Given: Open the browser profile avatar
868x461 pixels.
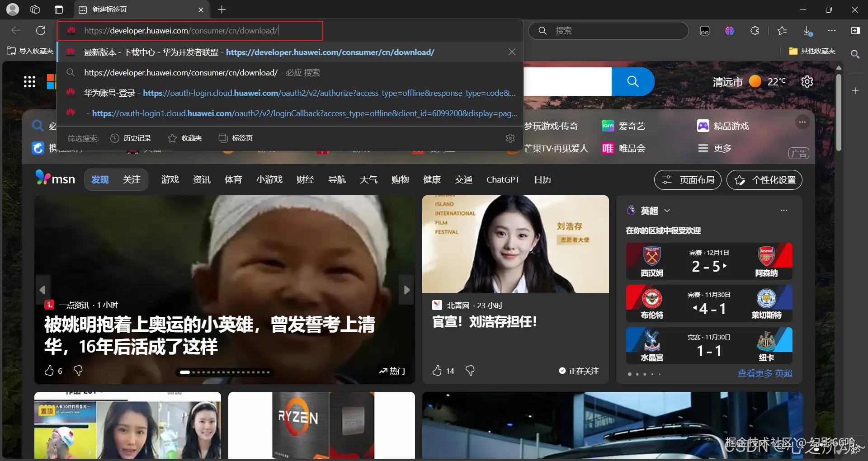Looking at the screenshot, I should tap(13, 9).
